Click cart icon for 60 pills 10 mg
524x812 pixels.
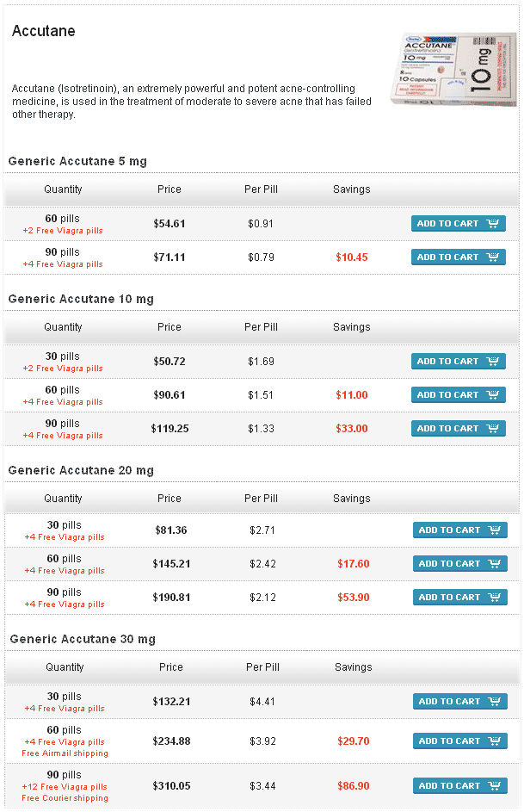tap(459, 395)
